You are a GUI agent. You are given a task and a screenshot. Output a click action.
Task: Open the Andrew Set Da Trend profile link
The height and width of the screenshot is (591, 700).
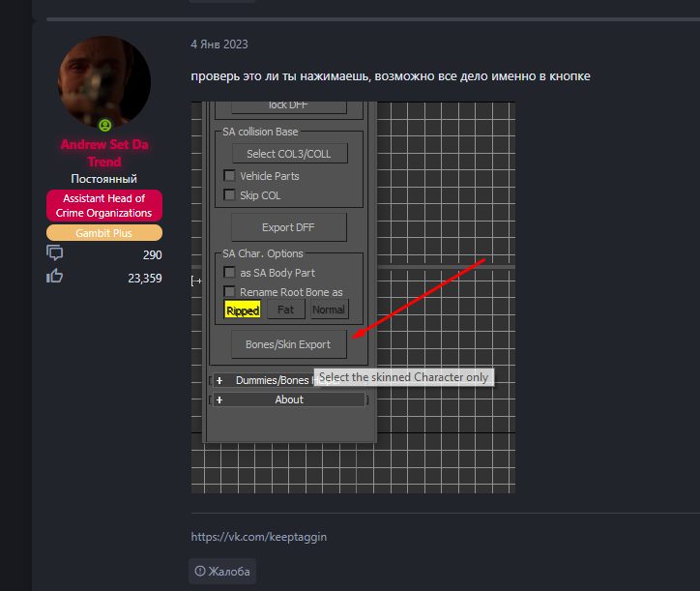click(104, 153)
